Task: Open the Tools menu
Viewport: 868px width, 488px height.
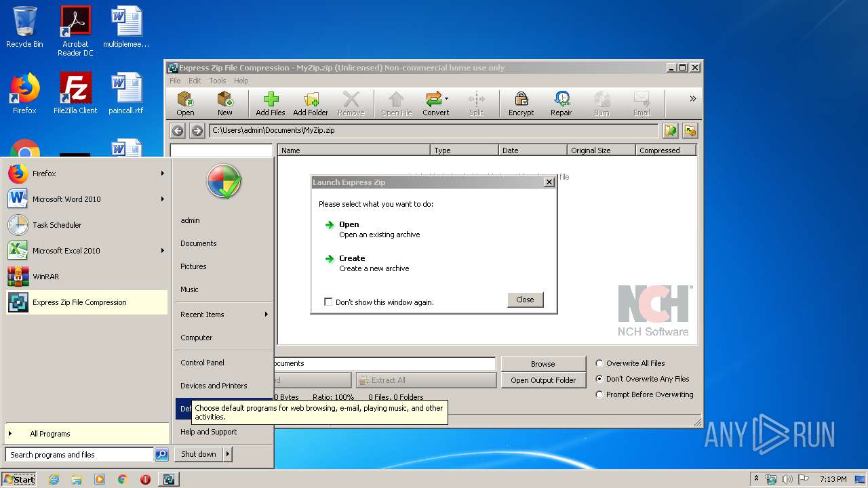Action: pyautogui.click(x=217, y=81)
